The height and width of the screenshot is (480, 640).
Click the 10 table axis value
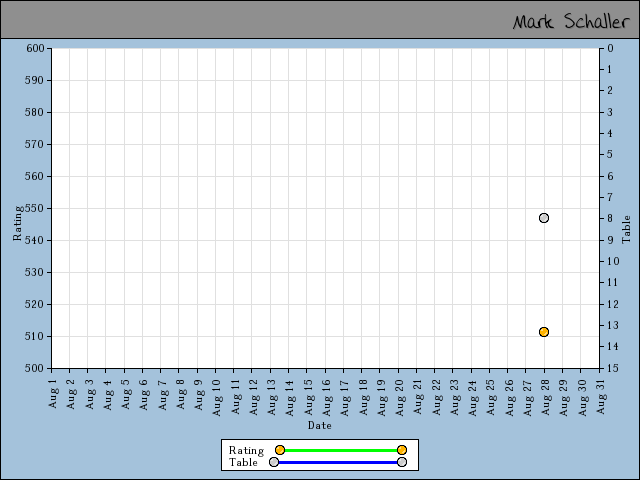click(x=613, y=261)
